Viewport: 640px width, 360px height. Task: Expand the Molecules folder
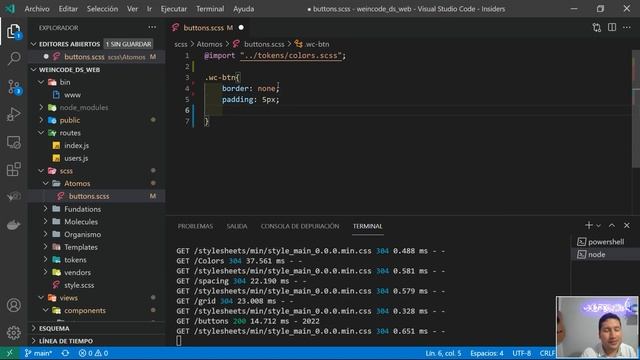[x=45, y=222]
